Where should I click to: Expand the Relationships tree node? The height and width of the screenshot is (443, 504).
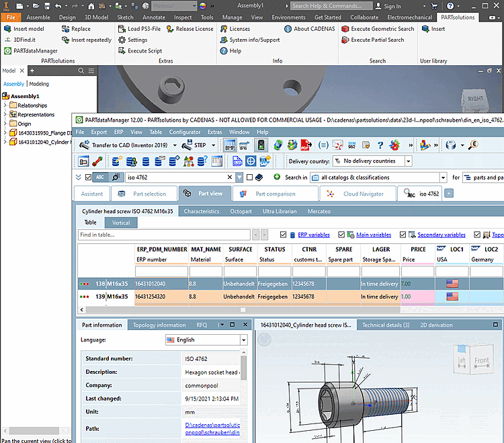5,106
